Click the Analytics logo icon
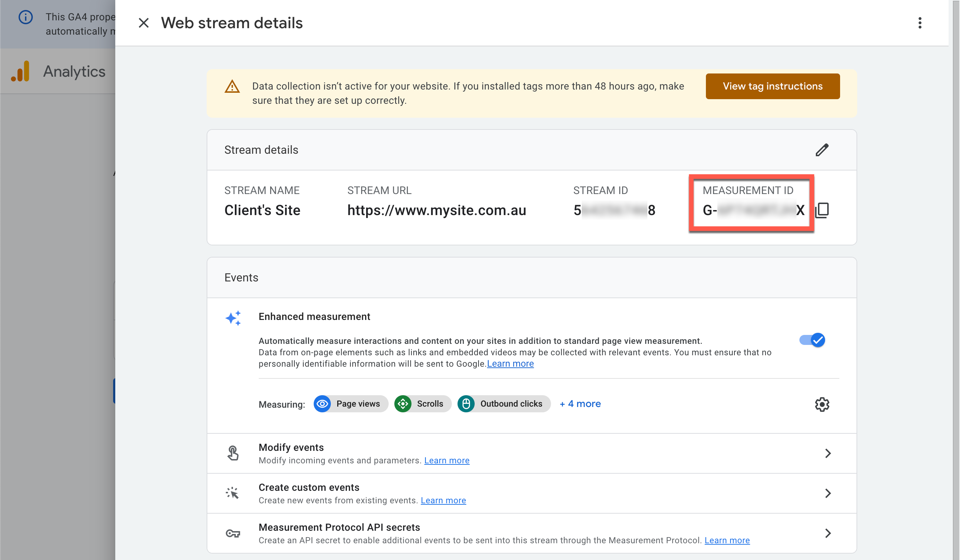Screen dimensions: 960x560 pos(21,71)
